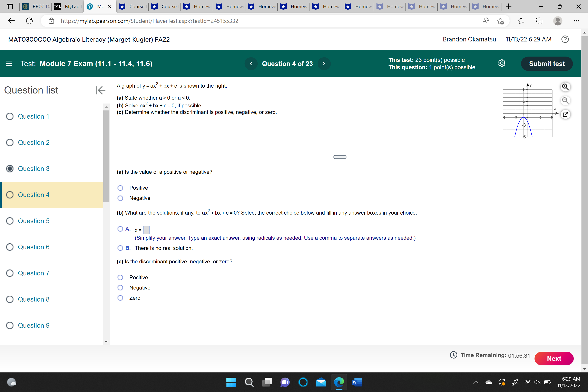This screenshot has height=392, width=588.
Task: Switch to the MyLab browser tab
Action: (x=68, y=7)
